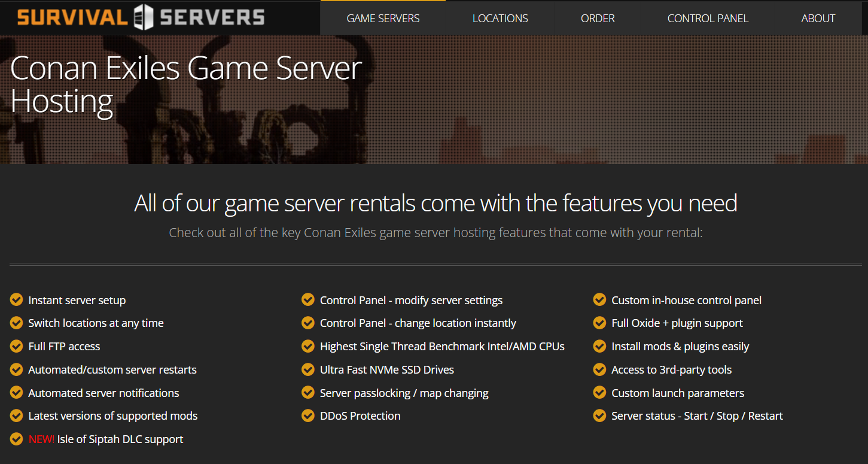
Task: Click the 'Instant server setup' text
Action: (x=77, y=300)
